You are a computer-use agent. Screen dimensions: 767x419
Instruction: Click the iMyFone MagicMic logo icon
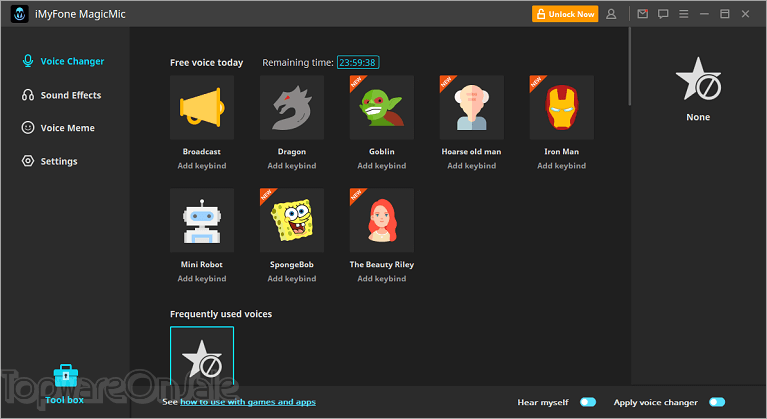[x=20, y=14]
